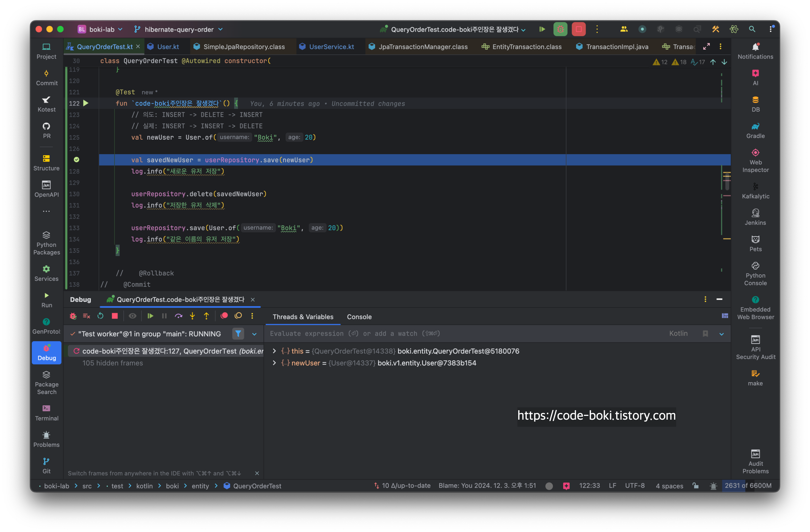Toggle Mute Breakpoints in debug toolbar

pyautogui.click(x=238, y=316)
